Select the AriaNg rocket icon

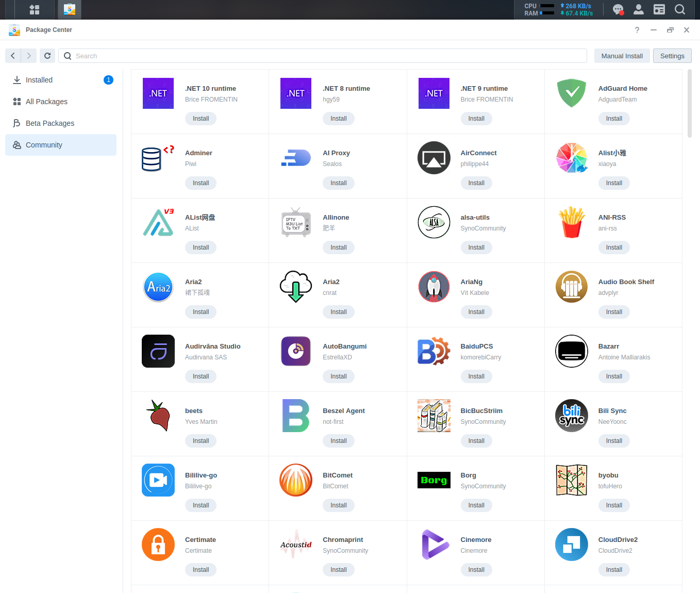[x=434, y=287]
